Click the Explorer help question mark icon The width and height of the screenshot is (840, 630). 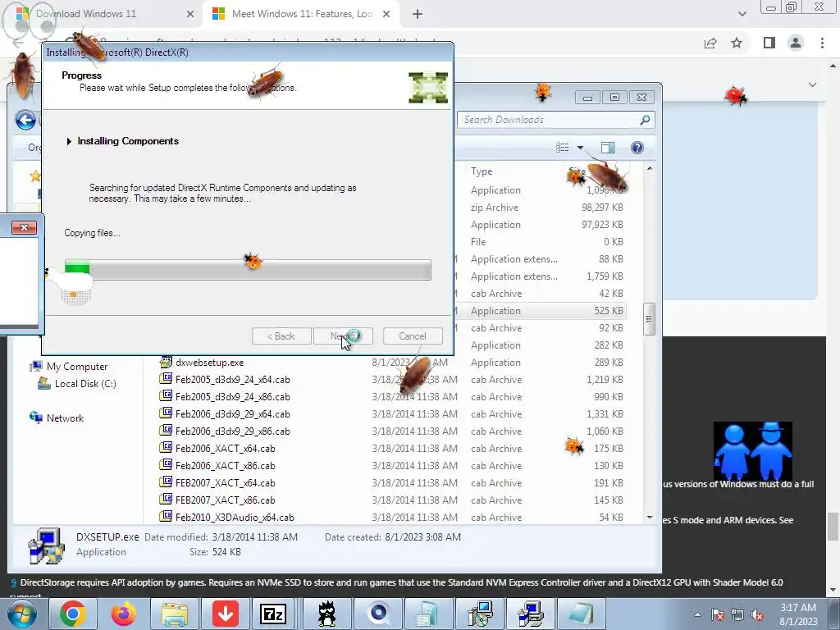point(637,148)
